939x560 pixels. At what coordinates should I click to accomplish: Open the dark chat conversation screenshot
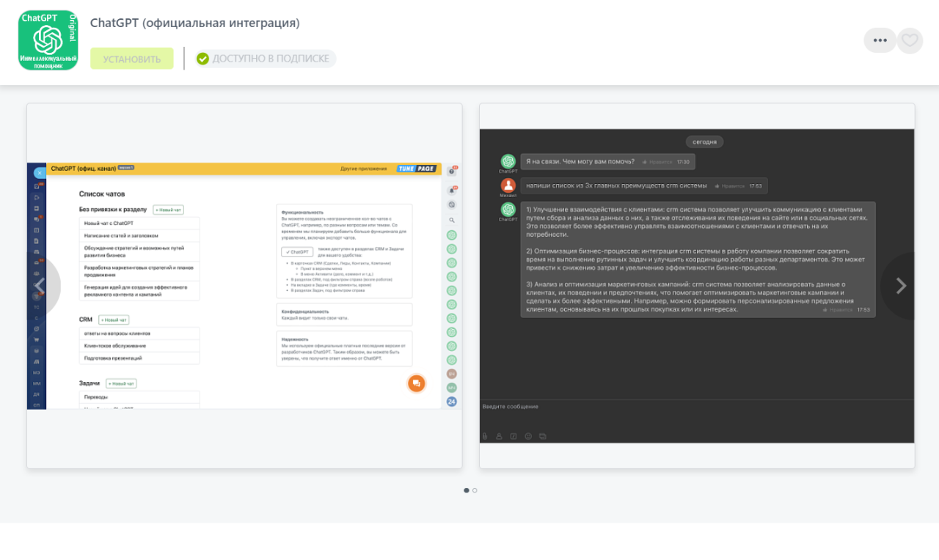click(697, 286)
